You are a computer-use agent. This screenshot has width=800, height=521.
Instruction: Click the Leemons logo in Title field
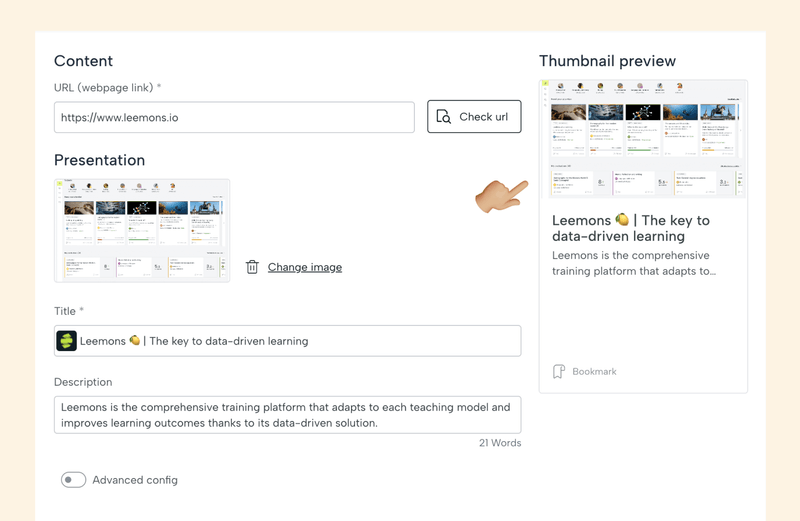click(67, 341)
